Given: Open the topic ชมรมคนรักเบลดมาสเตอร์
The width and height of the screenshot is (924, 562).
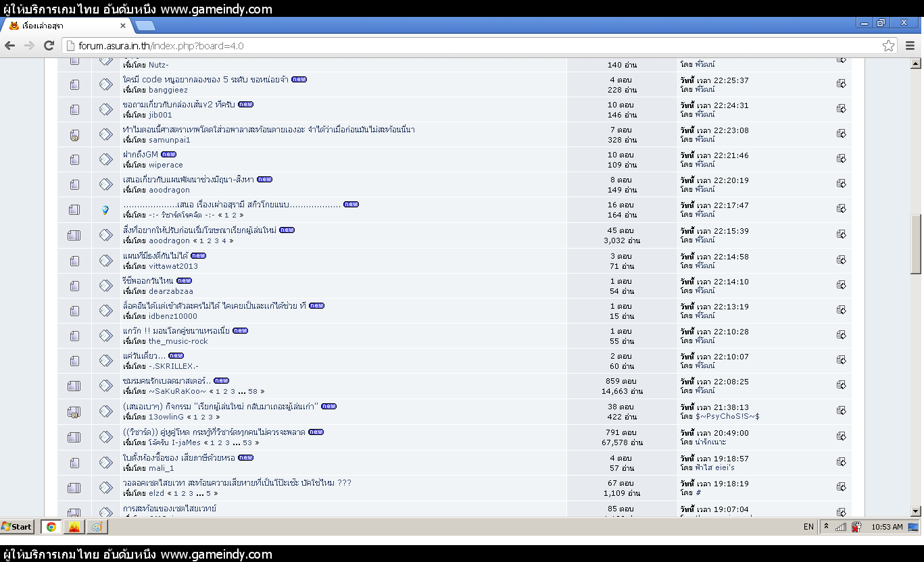Looking at the screenshot, I should (x=167, y=381).
